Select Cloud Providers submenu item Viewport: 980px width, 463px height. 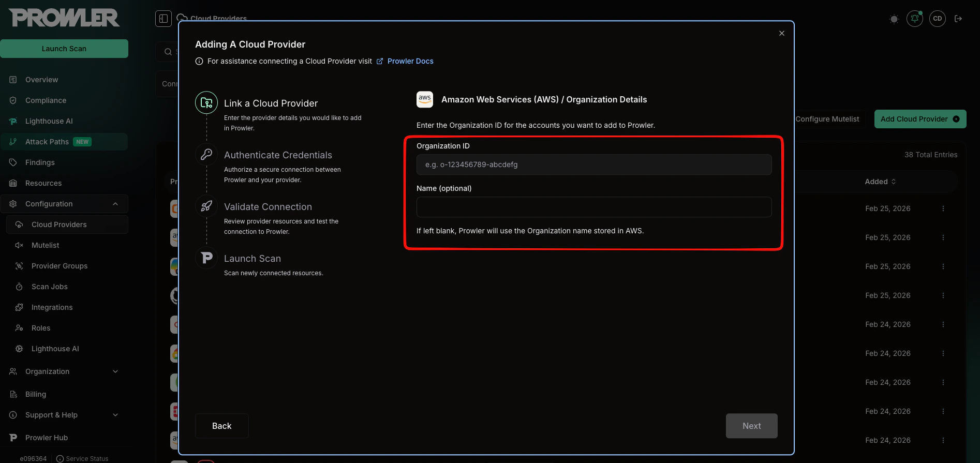coord(67,225)
